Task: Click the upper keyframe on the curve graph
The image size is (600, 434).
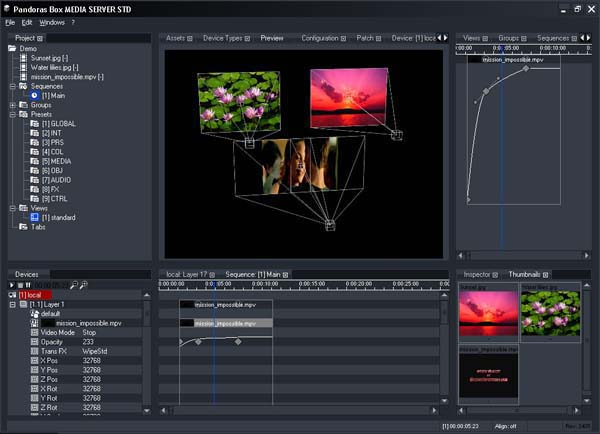Action: (526, 69)
